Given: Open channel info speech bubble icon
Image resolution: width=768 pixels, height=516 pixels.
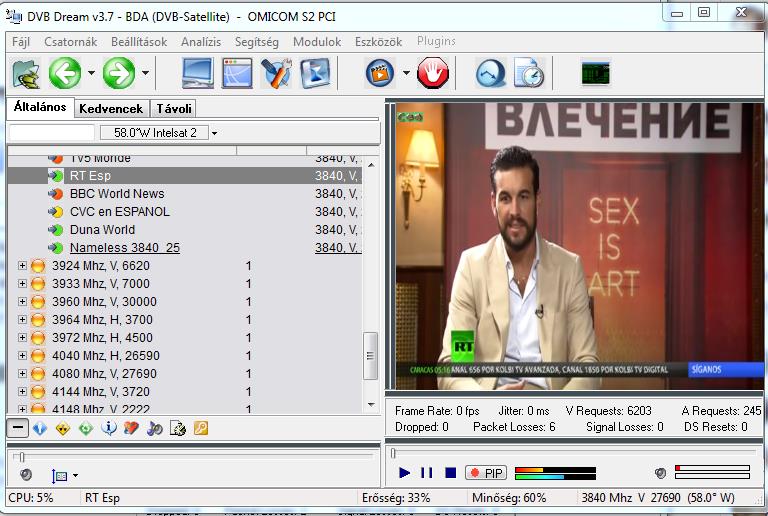Looking at the screenshot, I should pyautogui.click(x=109, y=428).
